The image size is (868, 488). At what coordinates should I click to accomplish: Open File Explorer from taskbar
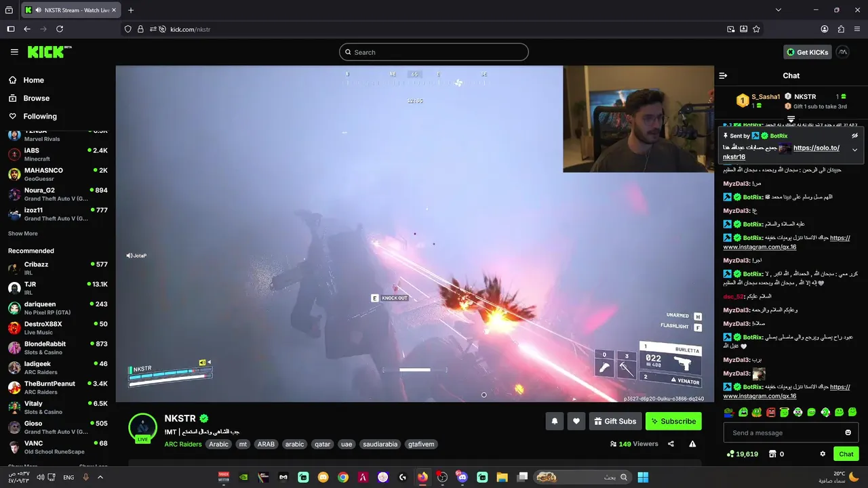tap(500, 477)
